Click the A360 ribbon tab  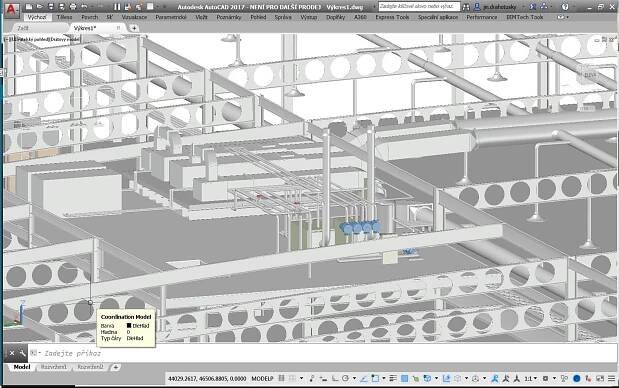pyautogui.click(x=360, y=17)
